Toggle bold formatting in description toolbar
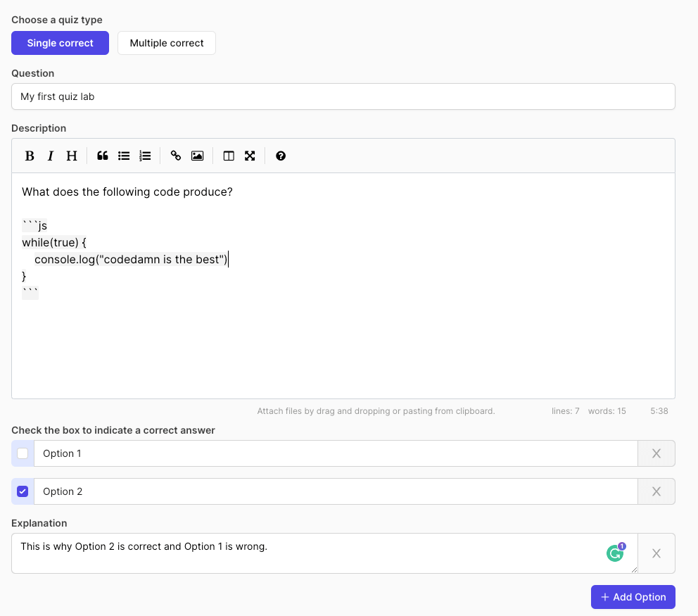 (x=30, y=156)
